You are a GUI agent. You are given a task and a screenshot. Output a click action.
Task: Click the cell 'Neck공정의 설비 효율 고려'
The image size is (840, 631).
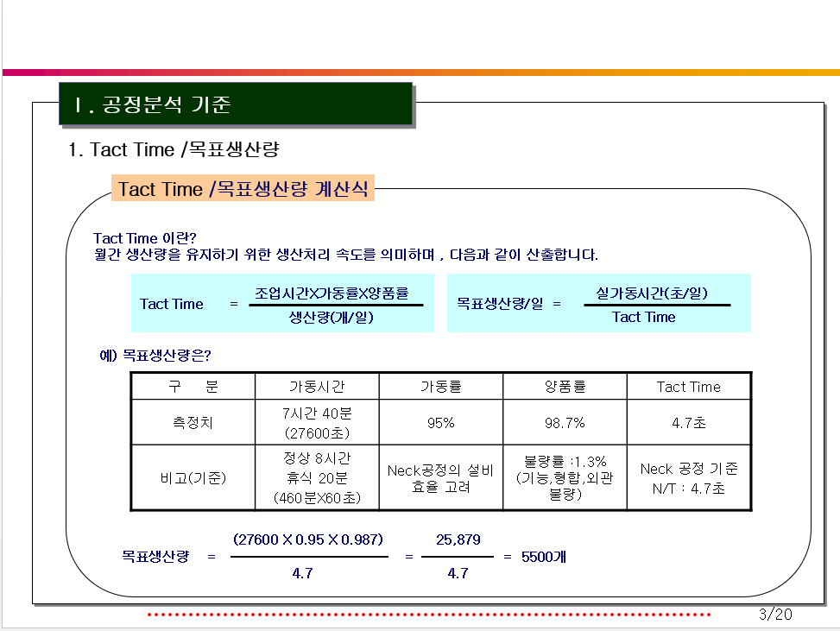(x=440, y=478)
